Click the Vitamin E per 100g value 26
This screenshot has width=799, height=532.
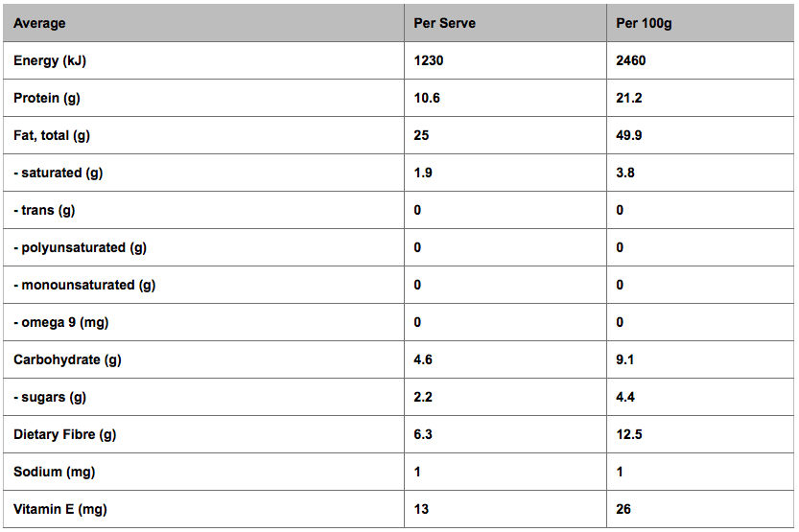(x=623, y=509)
